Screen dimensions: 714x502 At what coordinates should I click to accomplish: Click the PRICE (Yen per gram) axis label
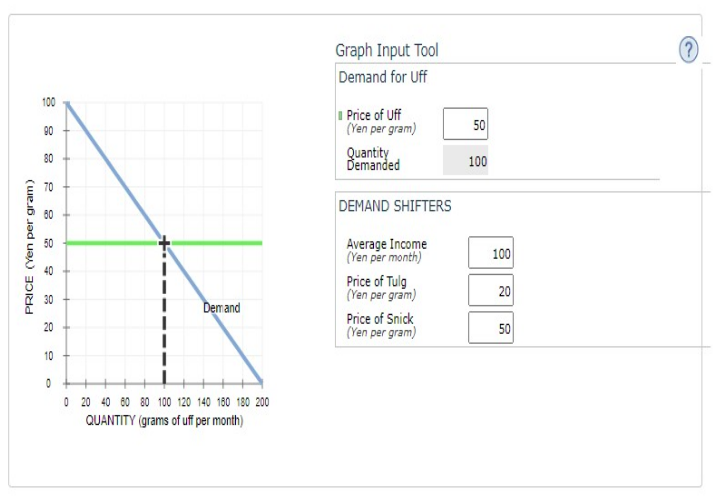[31, 246]
